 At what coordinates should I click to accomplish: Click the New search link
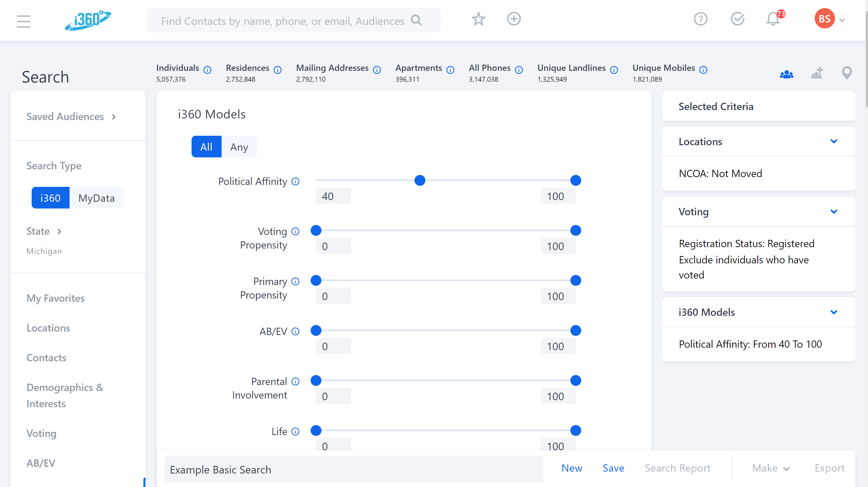(x=572, y=468)
